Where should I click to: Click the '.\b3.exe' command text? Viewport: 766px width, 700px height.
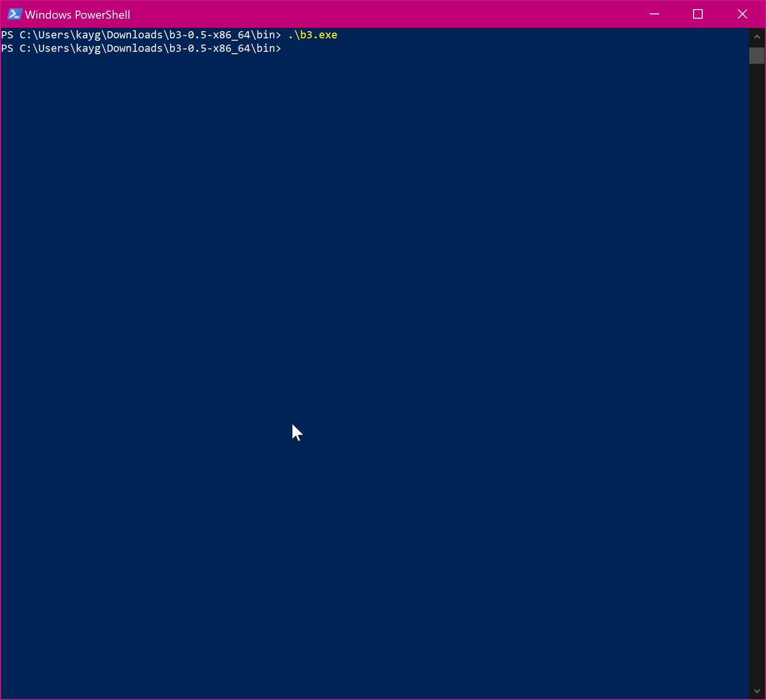(313, 35)
